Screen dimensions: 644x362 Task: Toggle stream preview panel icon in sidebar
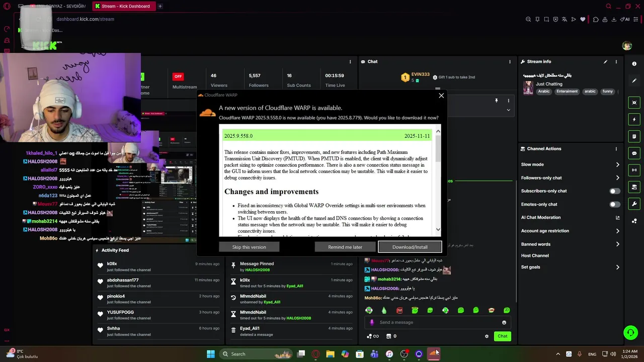[x=634, y=103]
